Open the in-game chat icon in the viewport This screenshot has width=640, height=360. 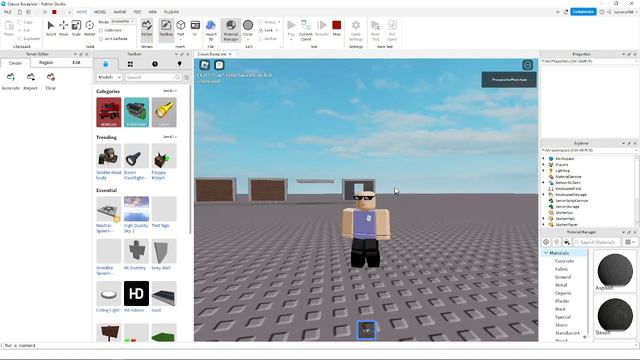(x=220, y=65)
